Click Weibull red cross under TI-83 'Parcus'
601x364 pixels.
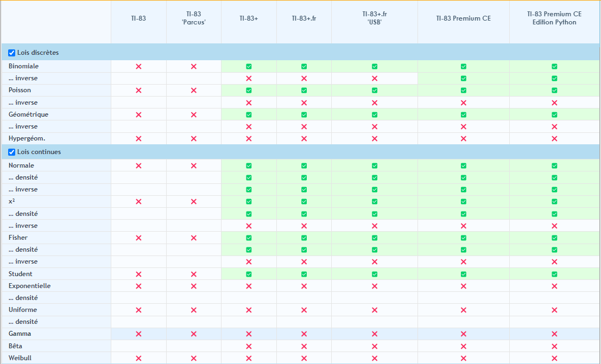[194, 358]
